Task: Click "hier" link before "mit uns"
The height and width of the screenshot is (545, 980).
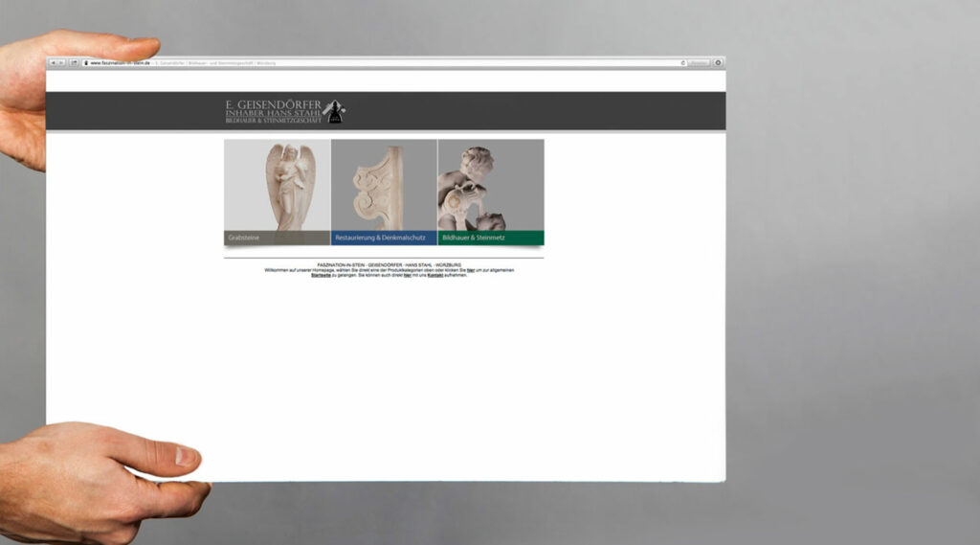Action: (x=408, y=275)
